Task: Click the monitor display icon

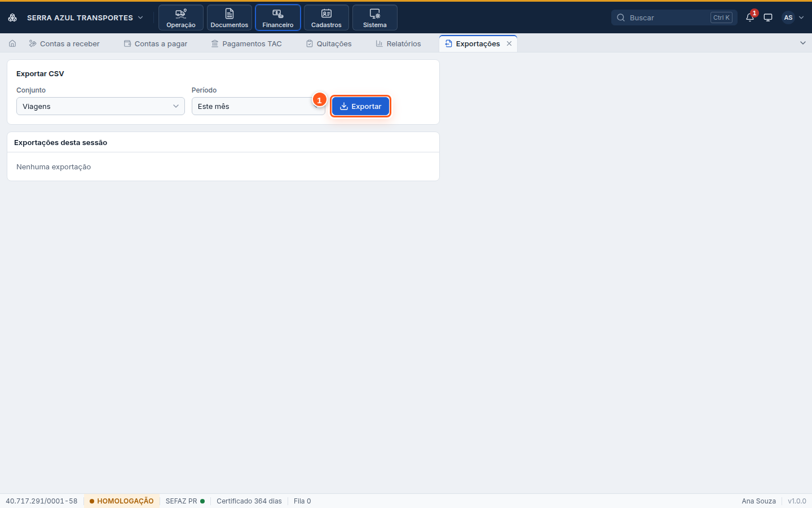Action: coord(768,17)
